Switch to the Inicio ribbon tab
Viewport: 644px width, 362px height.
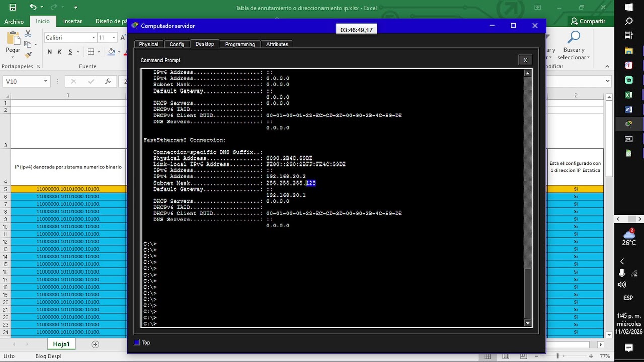[43, 21]
